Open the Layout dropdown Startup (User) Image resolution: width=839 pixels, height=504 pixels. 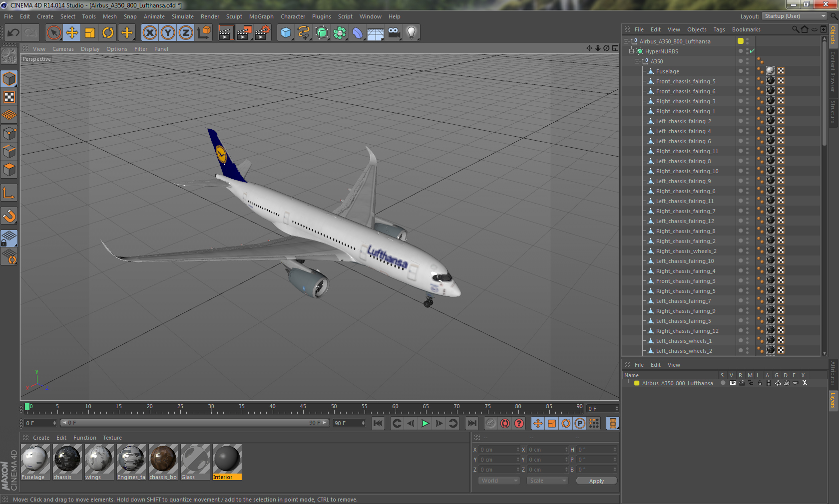tap(795, 16)
